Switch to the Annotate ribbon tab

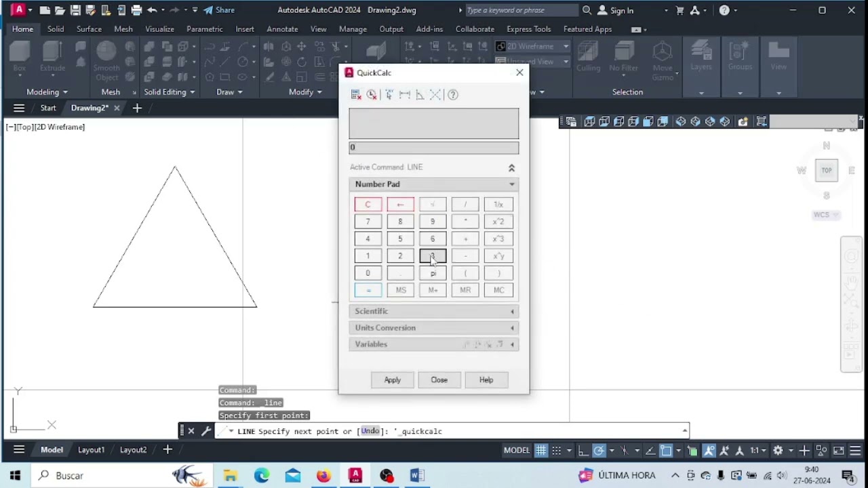click(x=282, y=29)
